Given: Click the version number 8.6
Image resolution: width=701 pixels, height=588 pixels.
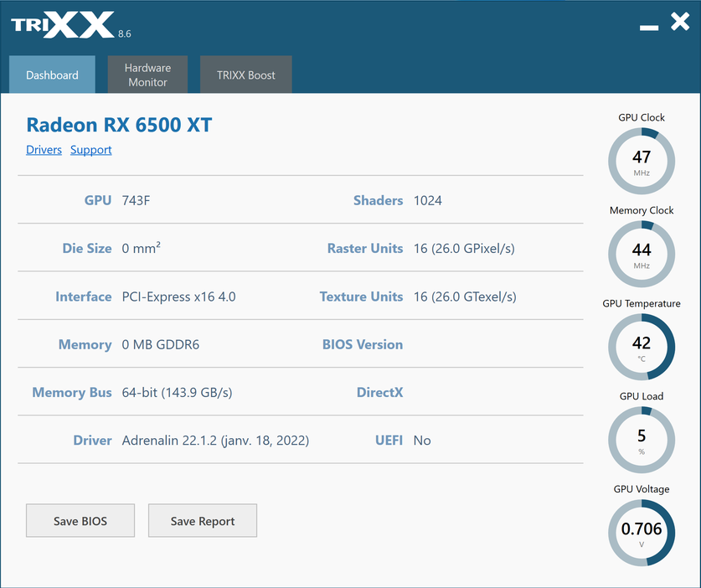Looking at the screenshot, I should [x=124, y=34].
